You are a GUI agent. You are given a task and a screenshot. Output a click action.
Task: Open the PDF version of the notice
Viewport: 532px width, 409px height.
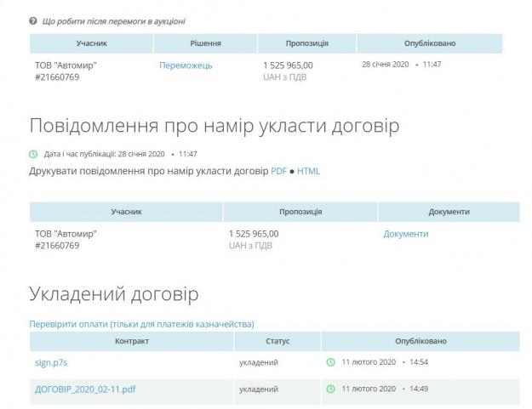[278, 171]
